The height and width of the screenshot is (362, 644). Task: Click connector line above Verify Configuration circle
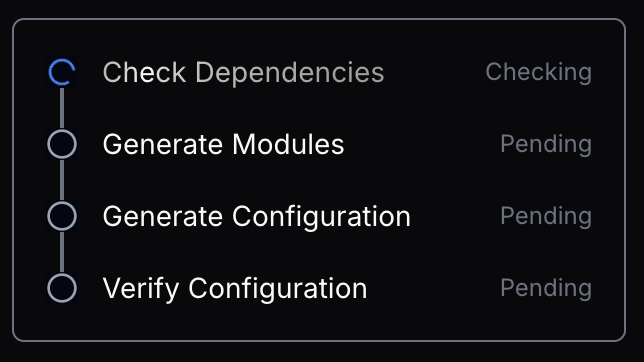pos(62,252)
